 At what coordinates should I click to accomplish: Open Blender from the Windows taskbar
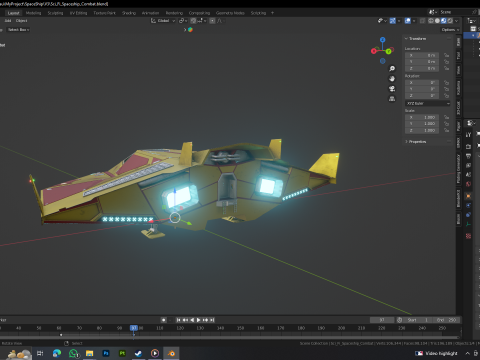171,353
